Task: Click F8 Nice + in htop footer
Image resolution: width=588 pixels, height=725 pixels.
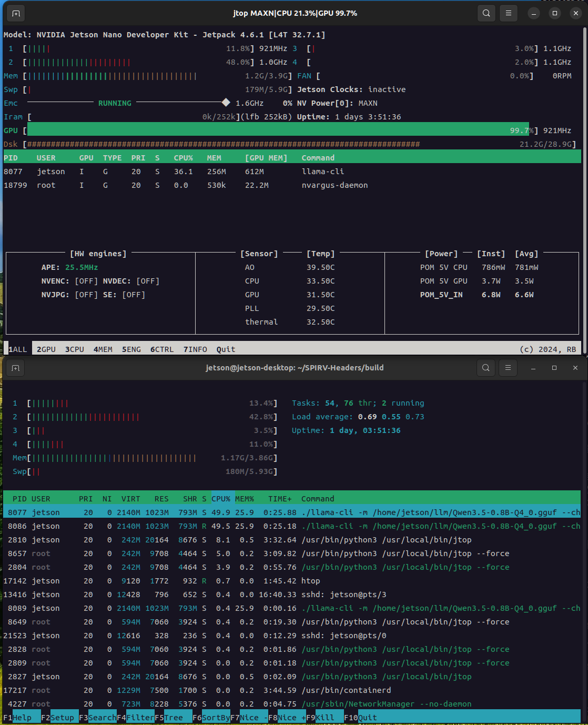Action: [x=287, y=718]
